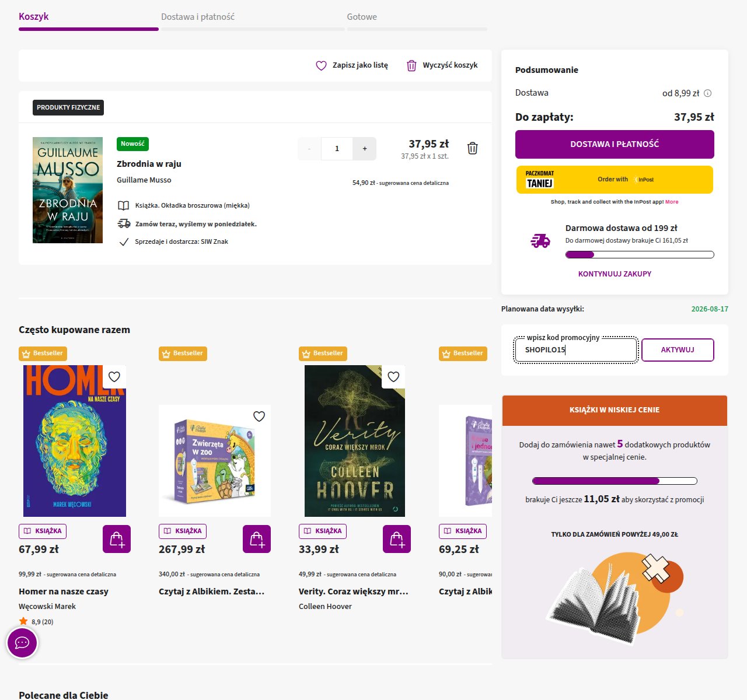Click the shipping date 2026-08-17
The height and width of the screenshot is (700, 747).
pyautogui.click(x=710, y=309)
